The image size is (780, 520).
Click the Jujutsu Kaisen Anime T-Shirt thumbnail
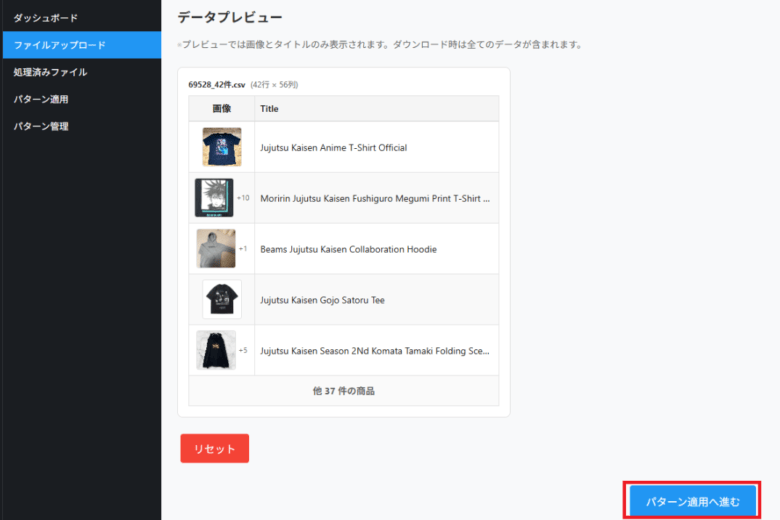221,147
